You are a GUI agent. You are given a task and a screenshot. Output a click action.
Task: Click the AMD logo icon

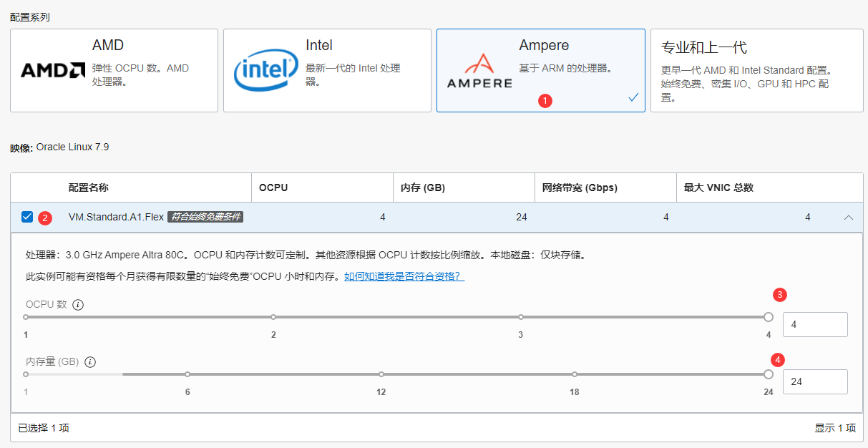coord(53,70)
